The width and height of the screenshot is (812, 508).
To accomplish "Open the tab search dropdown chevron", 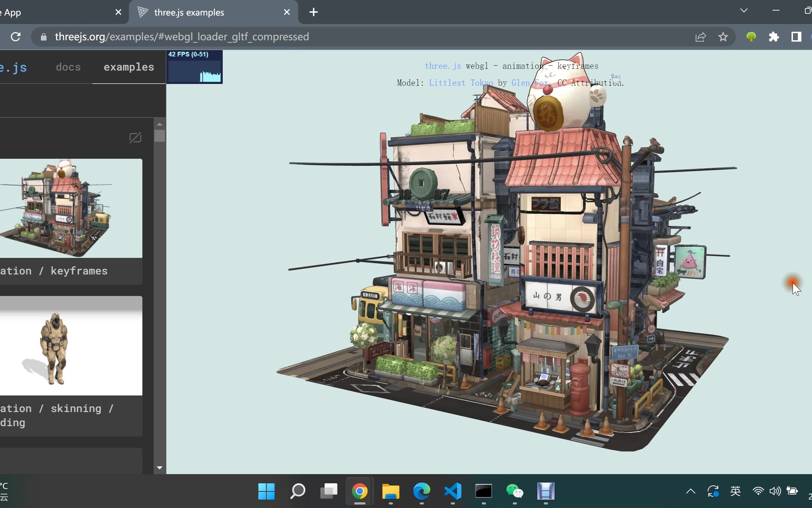I will pos(744,11).
